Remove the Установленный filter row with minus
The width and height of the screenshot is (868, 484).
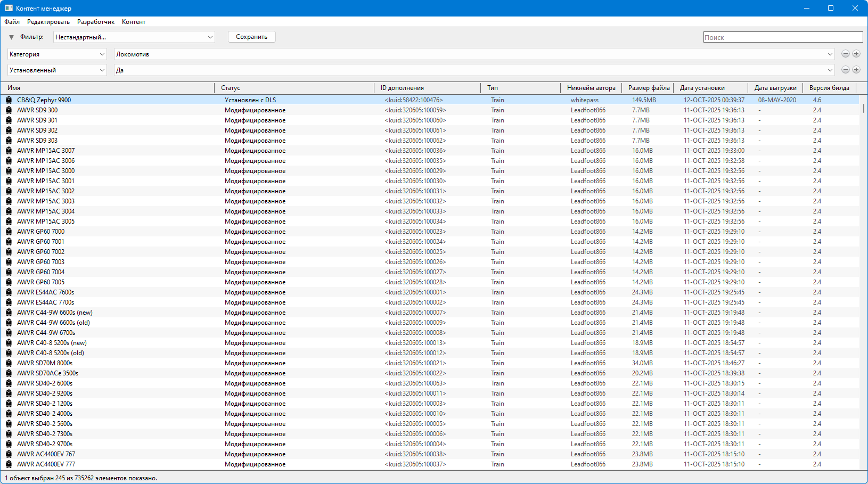click(x=845, y=70)
